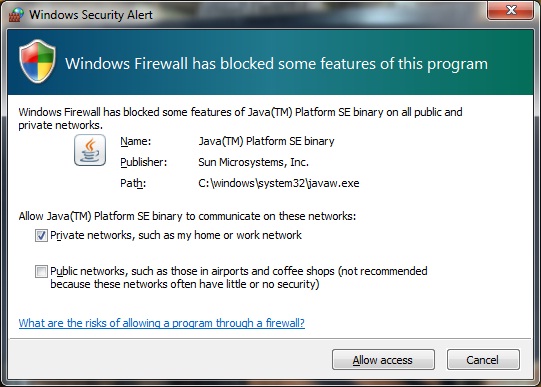Uncheck the Private networks checkbox
Image resolution: width=541 pixels, height=387 pixels.
(41, 236)
